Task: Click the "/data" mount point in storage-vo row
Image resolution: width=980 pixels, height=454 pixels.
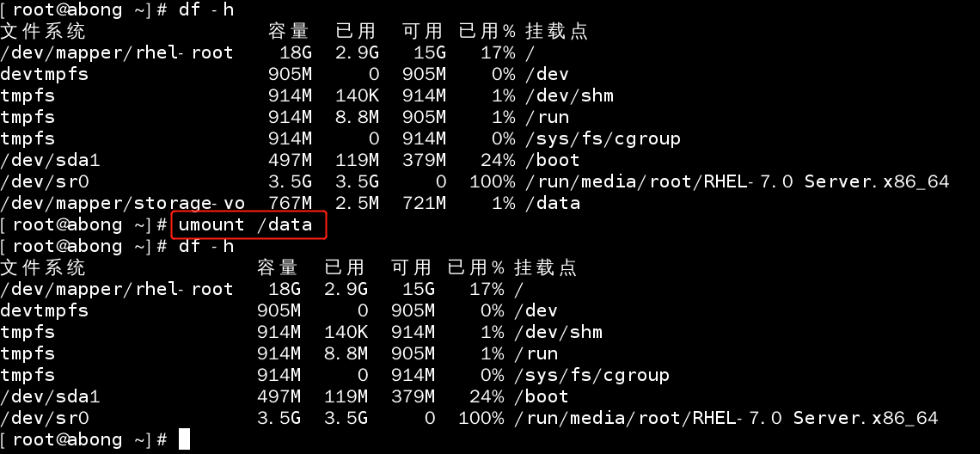Action: (x=553, y=203)
